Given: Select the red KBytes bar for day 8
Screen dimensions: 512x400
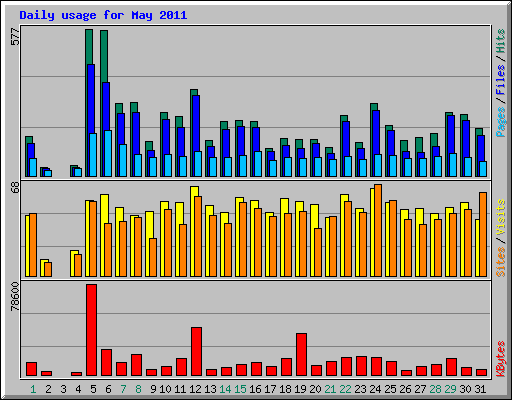Looking at the screenshot, I should pyautogui.click(x=137, y=365).
